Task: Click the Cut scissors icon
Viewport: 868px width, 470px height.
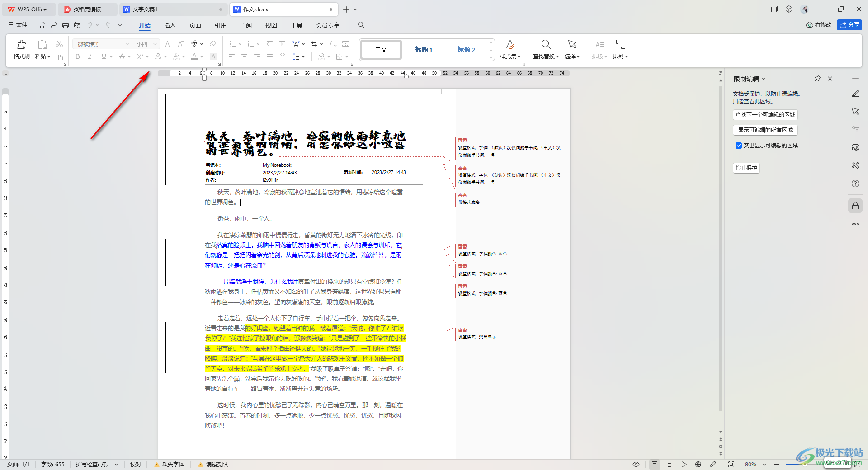Action: click(59, 44)
